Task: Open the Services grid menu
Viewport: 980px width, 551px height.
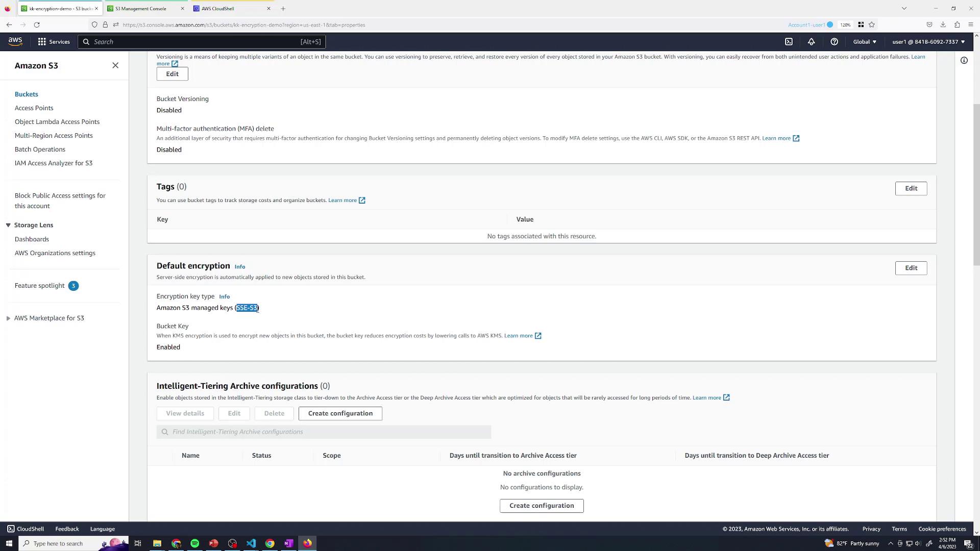Action: tap(54, 42)
